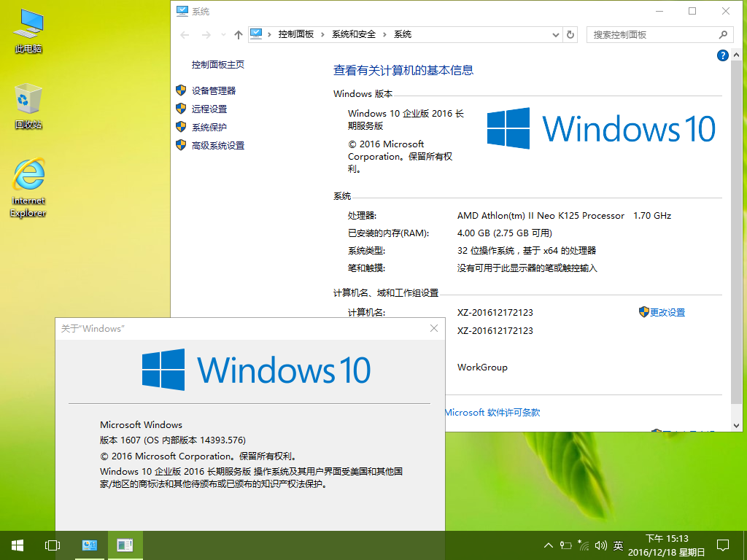Select 系统和安全 breadcrumb in address bar

coord(354,34)
